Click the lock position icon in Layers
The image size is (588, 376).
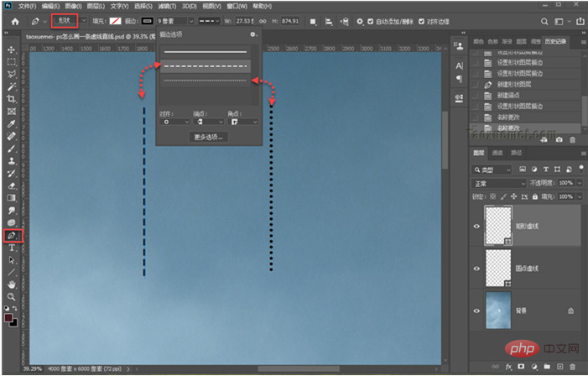click(x=513, y=196)
